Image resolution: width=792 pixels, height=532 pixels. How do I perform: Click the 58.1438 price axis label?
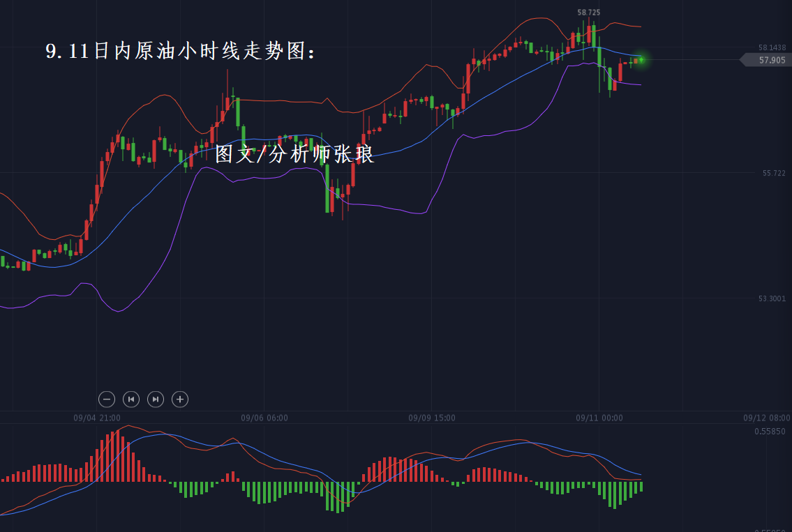(x=772, y=47)
